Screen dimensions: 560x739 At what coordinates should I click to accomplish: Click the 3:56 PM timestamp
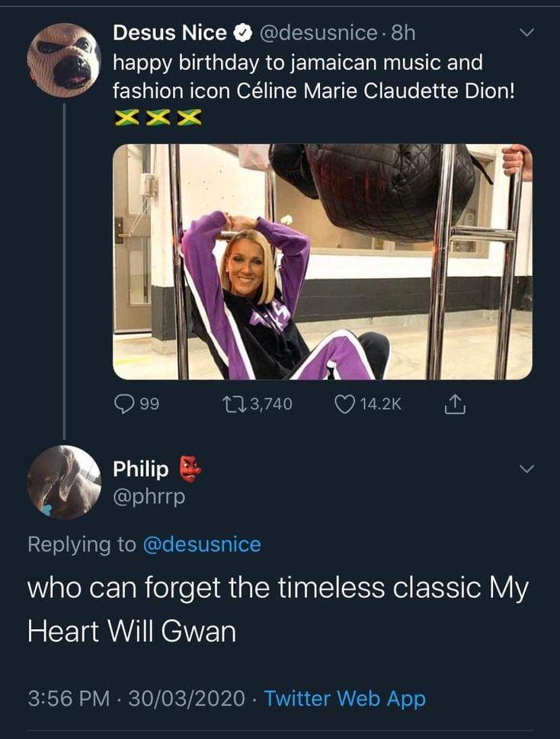click(69, 698)
